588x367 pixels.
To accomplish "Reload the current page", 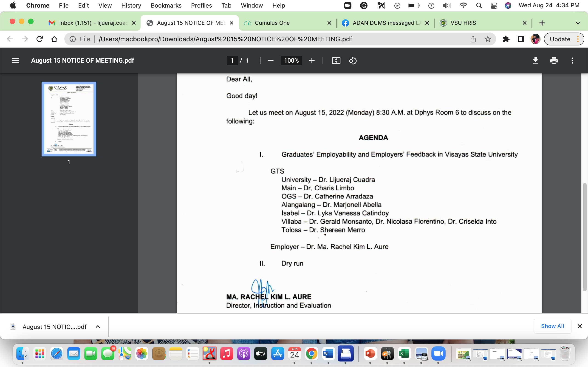I will pos(40,39).
